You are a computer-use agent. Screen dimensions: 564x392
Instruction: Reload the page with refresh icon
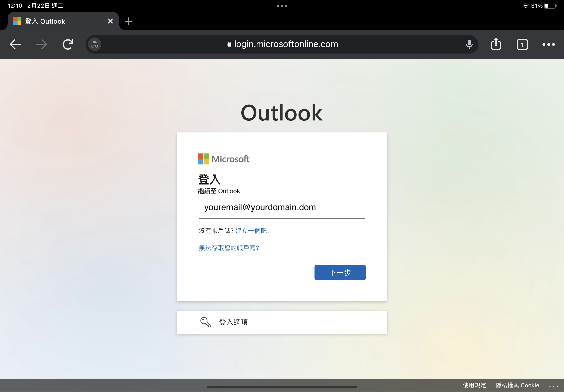[x=68, y=44]
